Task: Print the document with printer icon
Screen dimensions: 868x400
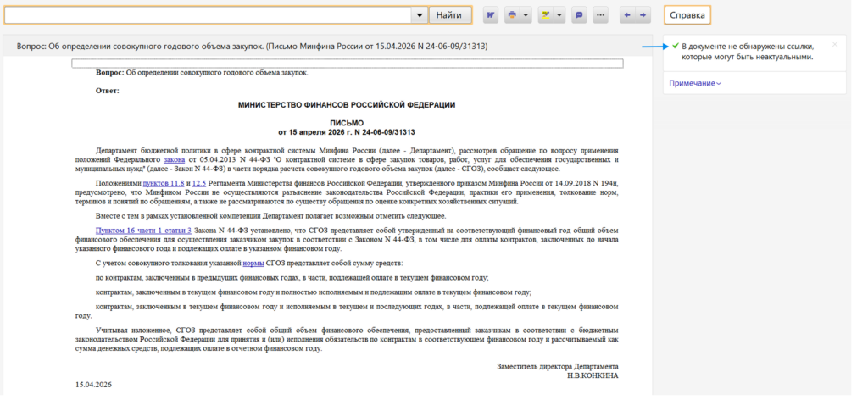Action: click(x=511, y=15)
